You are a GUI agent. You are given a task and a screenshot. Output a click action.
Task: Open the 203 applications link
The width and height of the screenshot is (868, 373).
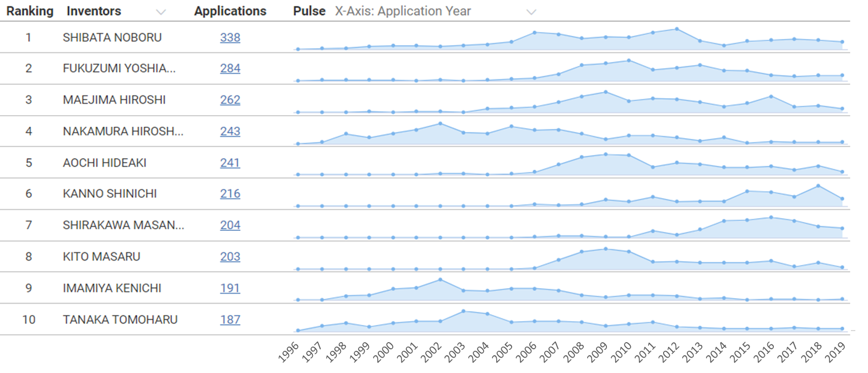point(230,256)
